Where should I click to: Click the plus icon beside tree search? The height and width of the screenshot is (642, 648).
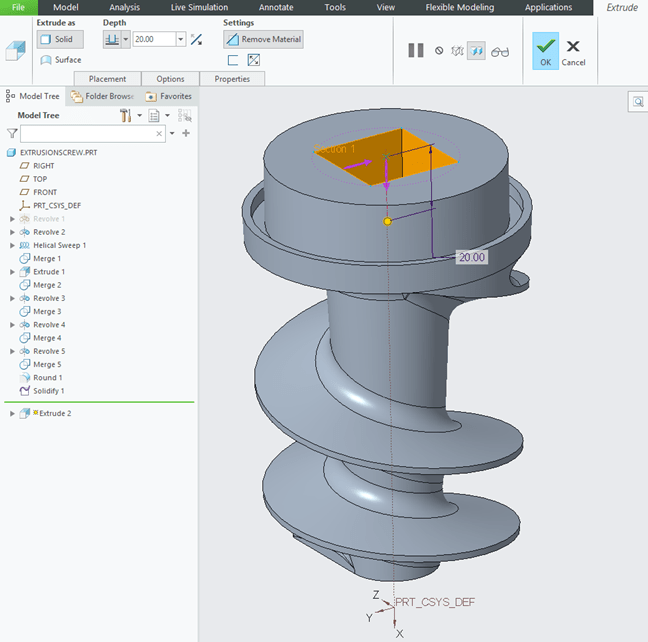186,133
